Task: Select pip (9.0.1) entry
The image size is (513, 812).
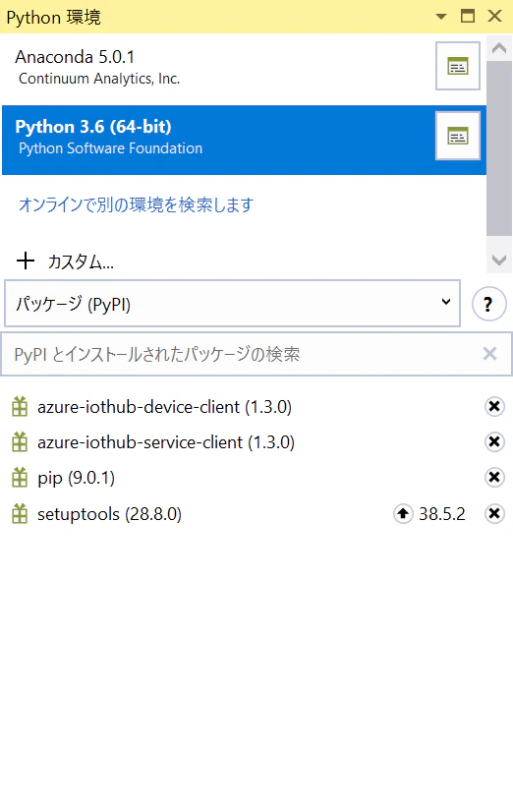Action: click(76, 478)
